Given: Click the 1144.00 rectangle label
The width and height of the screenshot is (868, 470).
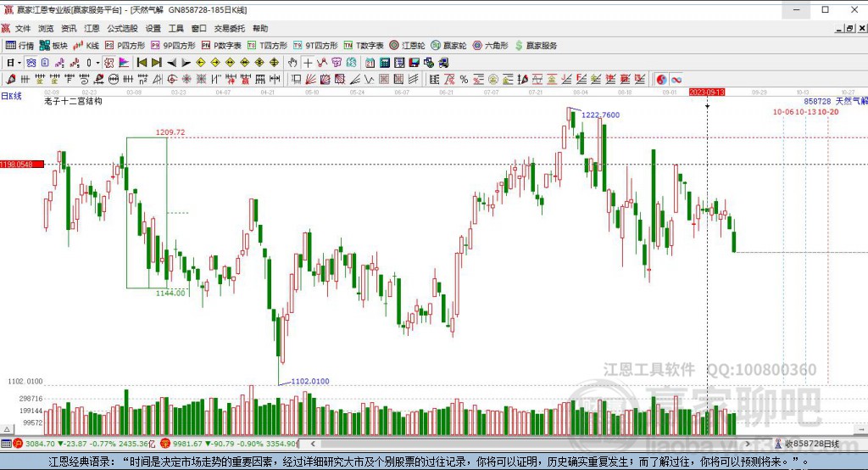Looking at the screenshot, I should pos(170,294).
